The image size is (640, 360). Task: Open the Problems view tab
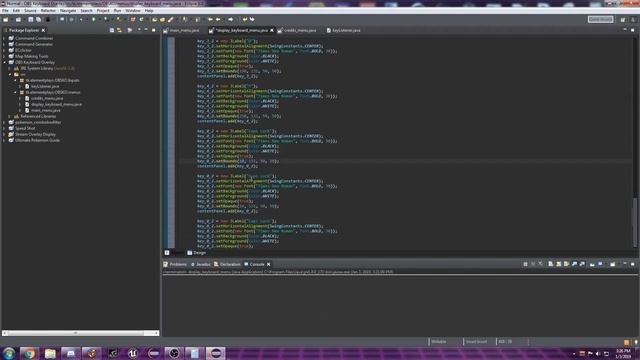click(175, 264)
